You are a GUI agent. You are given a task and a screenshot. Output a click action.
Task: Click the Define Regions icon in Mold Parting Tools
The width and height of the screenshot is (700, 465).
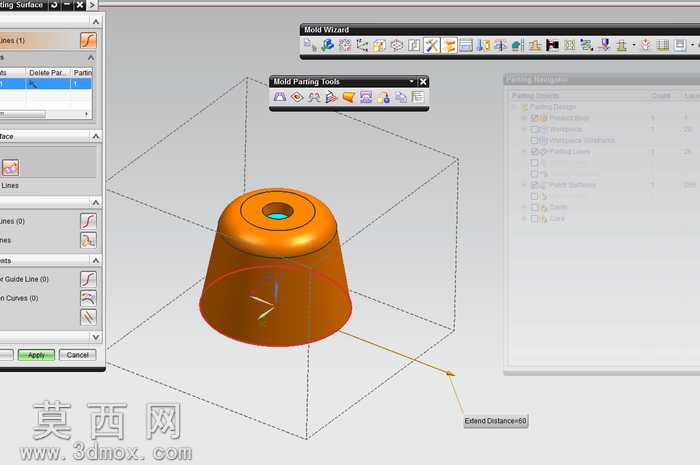(314, 97)
